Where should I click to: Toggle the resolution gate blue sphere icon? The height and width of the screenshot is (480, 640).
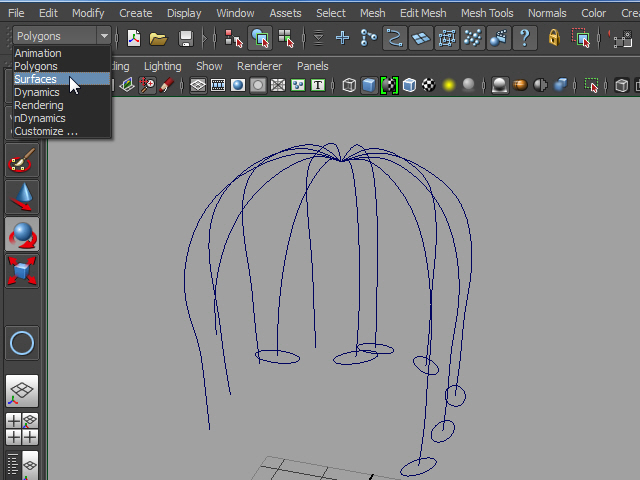pyautogui.click(x=238, y=85)
